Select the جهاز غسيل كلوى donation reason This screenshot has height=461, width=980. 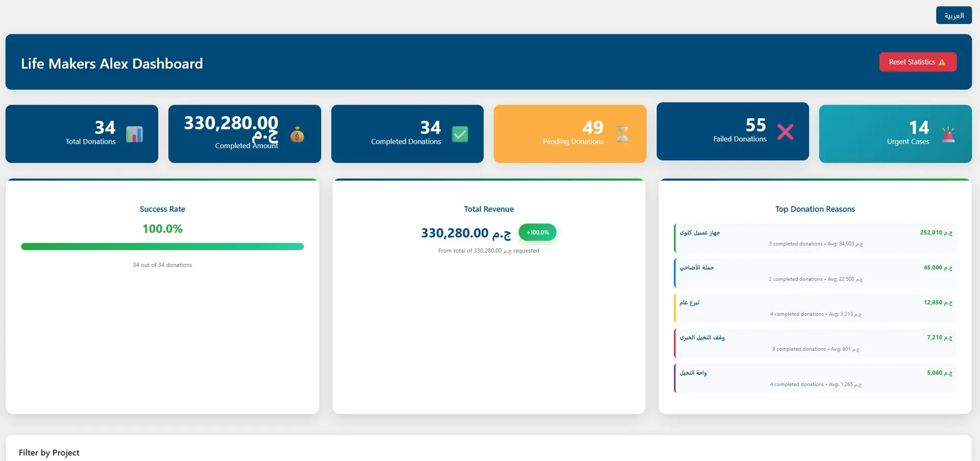tap(699, 233)
